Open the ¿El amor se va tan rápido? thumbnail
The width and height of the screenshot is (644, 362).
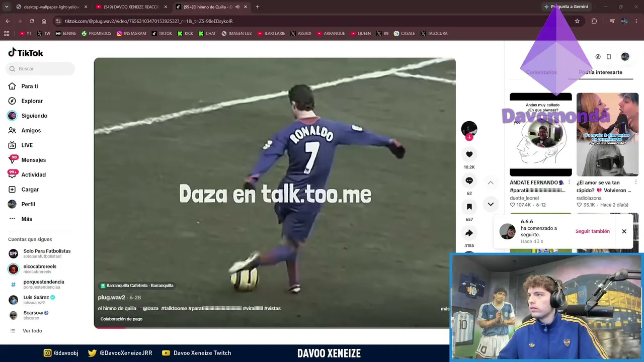pos(607,135)
